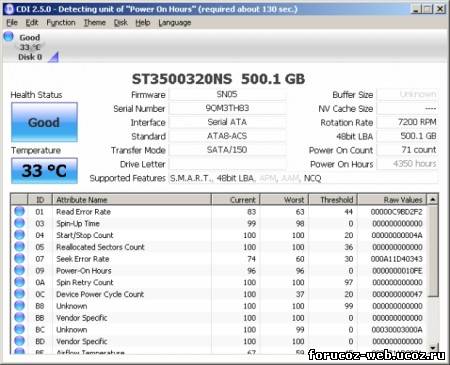This screenshot has height=365, width=450.
Task: Sort by the Threshold column header
Action: tap(333, 200)
